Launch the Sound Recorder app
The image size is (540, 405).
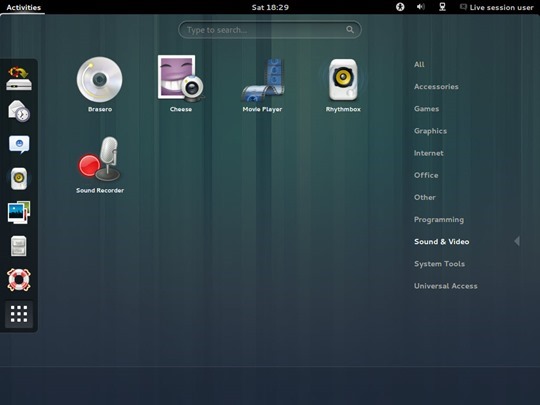click(x=100, y=165)
